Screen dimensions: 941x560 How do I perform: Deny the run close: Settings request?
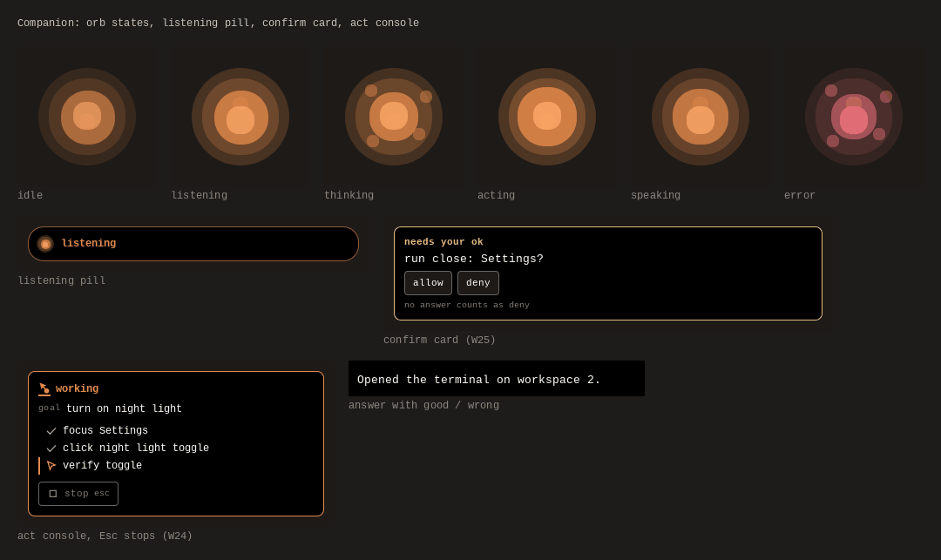(x=478, y=283)
